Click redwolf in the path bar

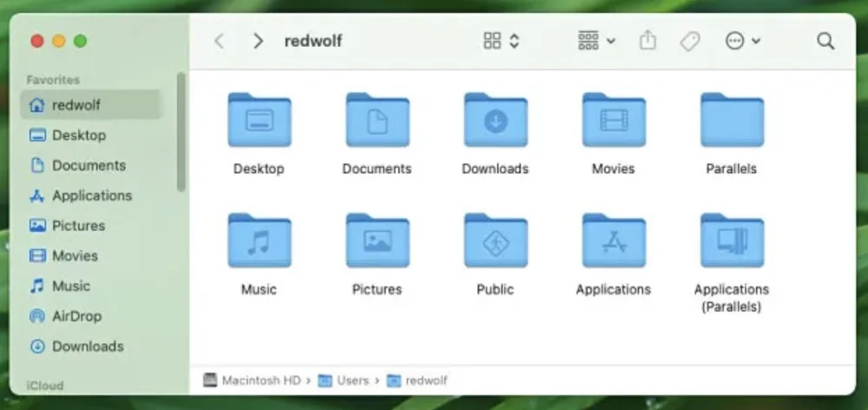pos(418,380)
